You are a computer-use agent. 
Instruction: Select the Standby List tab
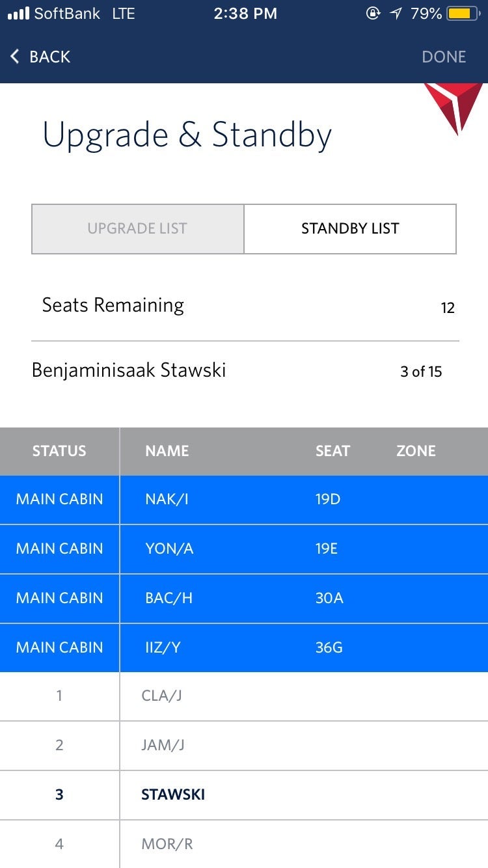click(350, 228)
